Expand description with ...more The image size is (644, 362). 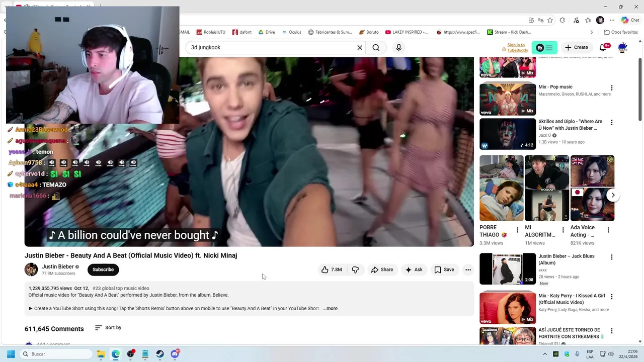point(330,308)
